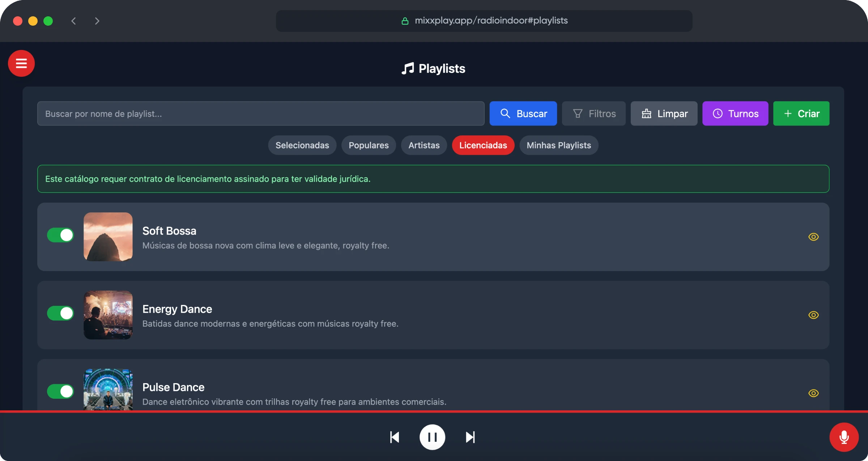Screen dimensions: 868x461
Task: Skip to the previous track
Action: [395, 437]
